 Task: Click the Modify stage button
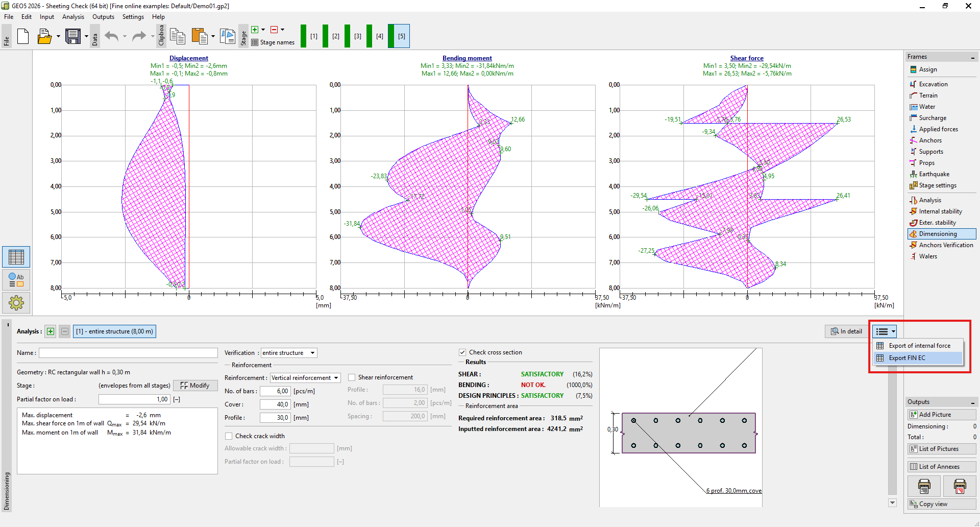click(195, 386)
